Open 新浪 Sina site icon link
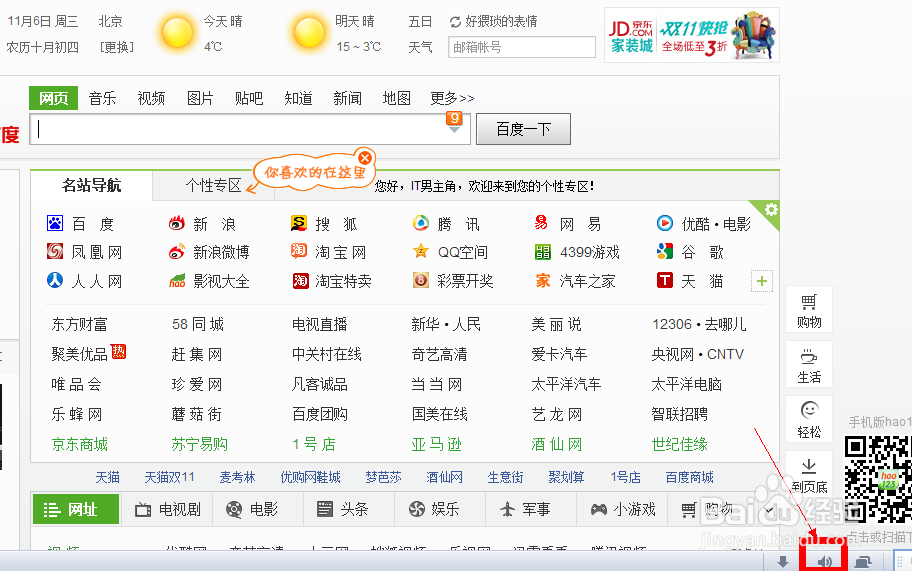This screenshot has width=912, height=571. click(177, 223)
